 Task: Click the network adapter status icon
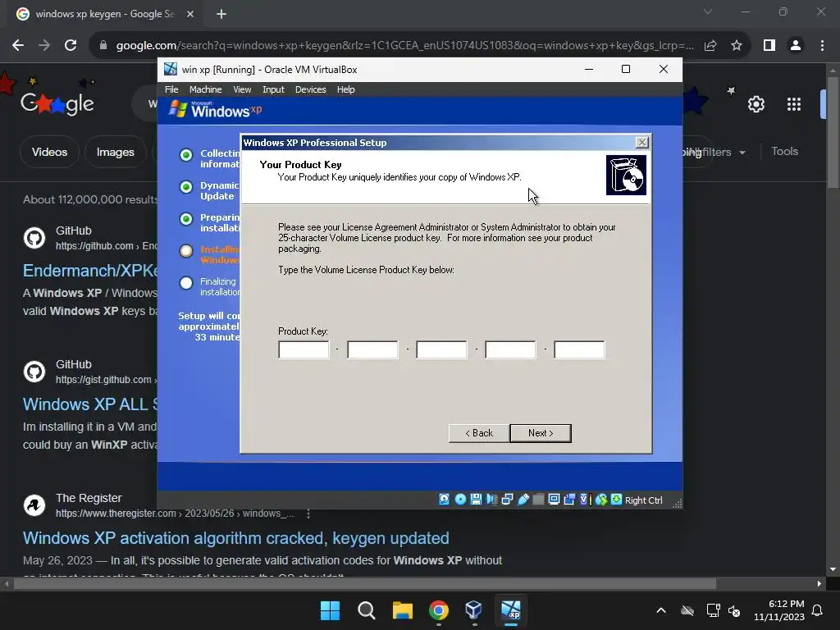507,500
